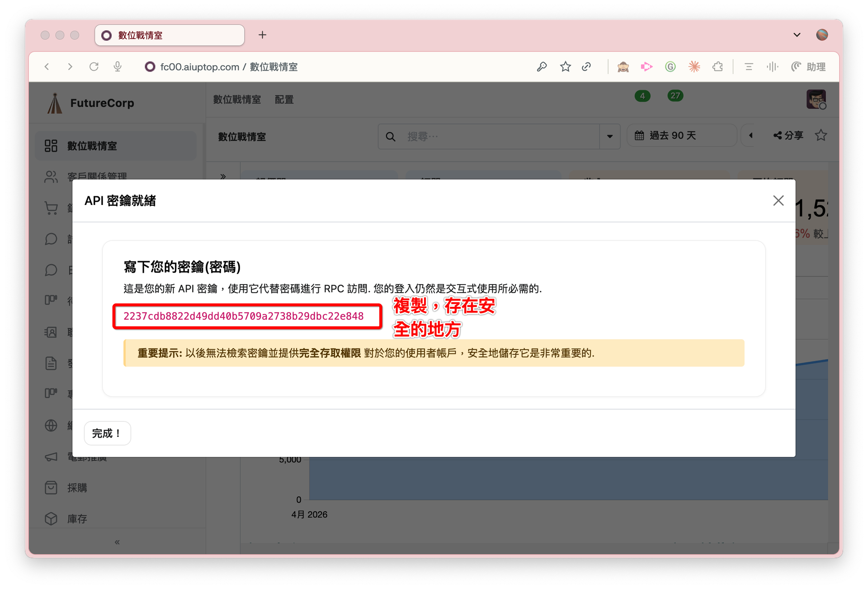Click the sidebar globe icon
The image size is (868, 589).
(51, 425)
